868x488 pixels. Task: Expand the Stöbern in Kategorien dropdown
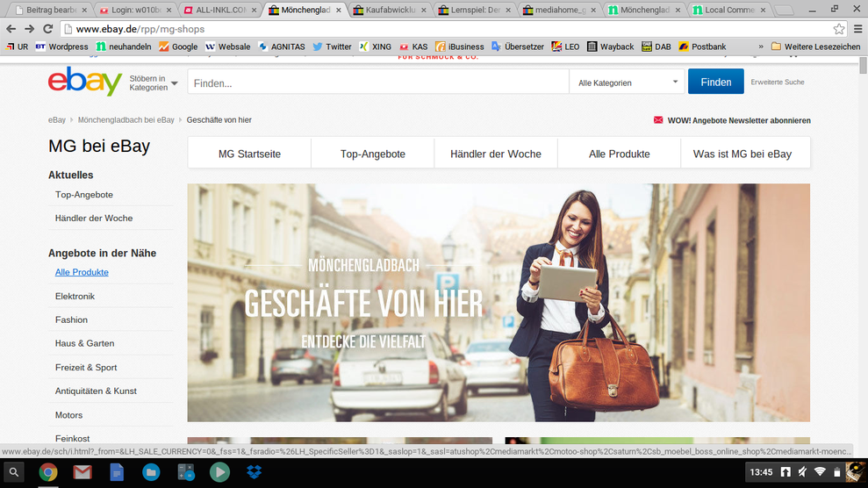tap(154, 83)
